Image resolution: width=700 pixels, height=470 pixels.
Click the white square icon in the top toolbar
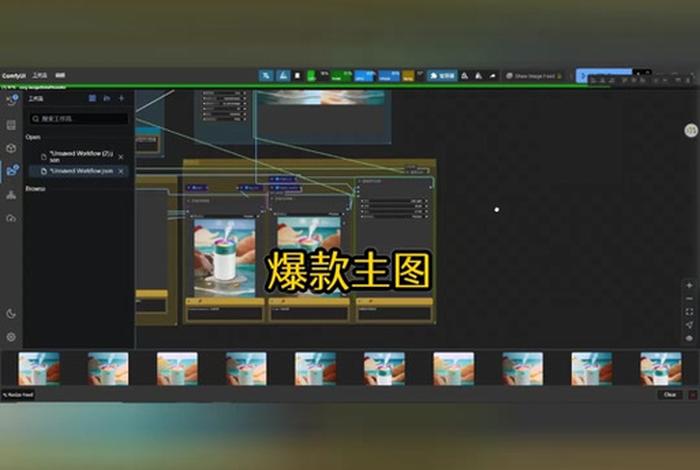(298, 76)
